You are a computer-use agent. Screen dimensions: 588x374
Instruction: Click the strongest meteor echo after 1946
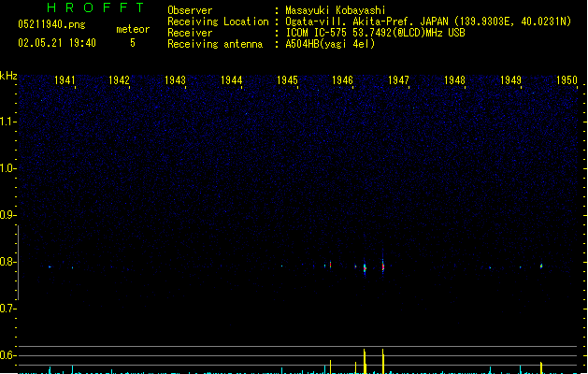pyautogui.click(x=365, y=267)
